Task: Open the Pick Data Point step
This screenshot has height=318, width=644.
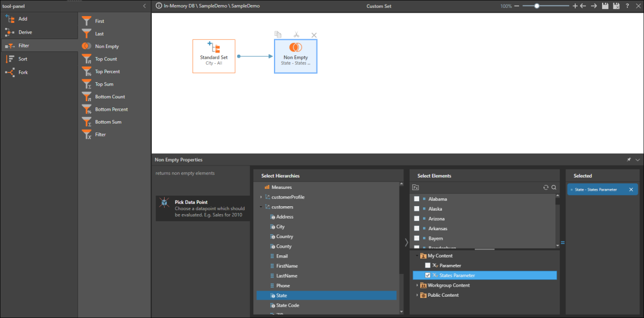Action: pos(203,208)
